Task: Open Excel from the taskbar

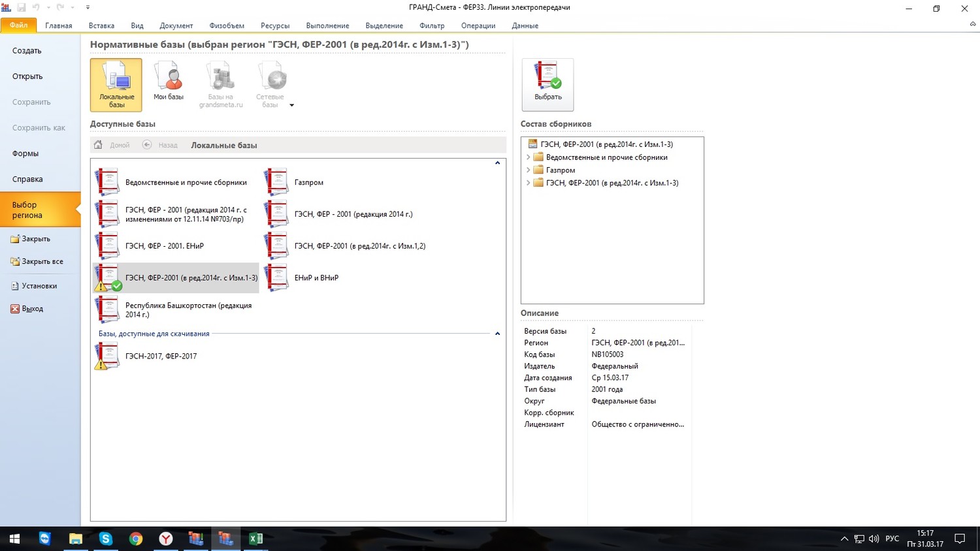Action: (255, 539)
